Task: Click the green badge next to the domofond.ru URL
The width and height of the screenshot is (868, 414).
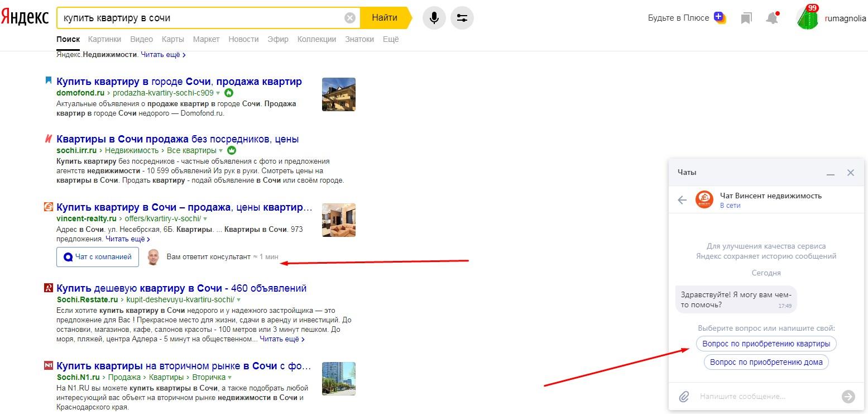Action: point(229,93)
